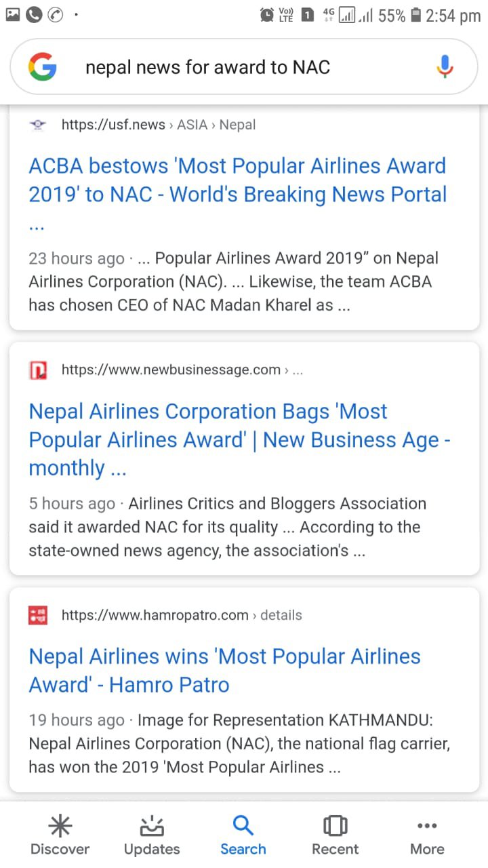Open the Updates tab

[x=152, y=835]
